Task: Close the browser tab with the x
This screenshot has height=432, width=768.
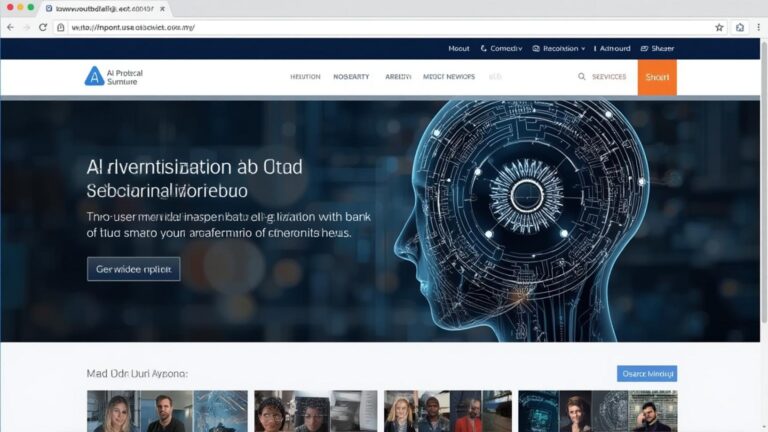Action: coord(162,9)
